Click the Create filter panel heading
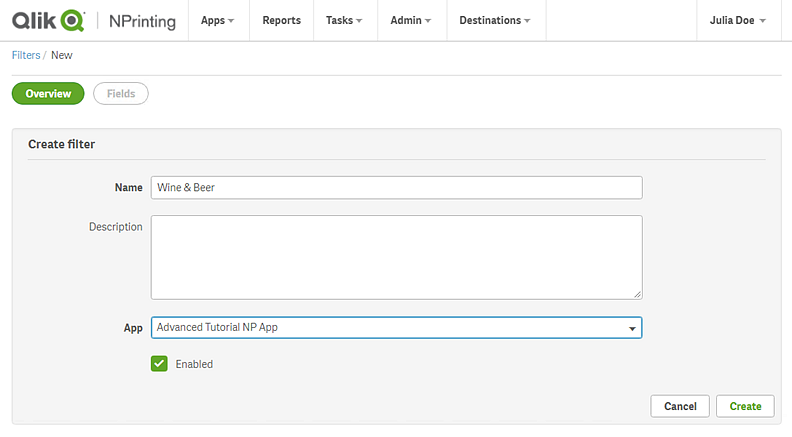This screenshot has width=792, height=437. tap(62, 144)
